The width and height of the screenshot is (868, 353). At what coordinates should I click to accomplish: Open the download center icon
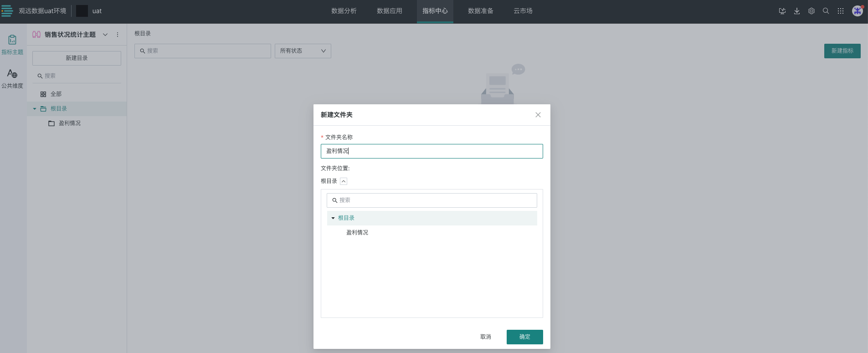point(797,11)
